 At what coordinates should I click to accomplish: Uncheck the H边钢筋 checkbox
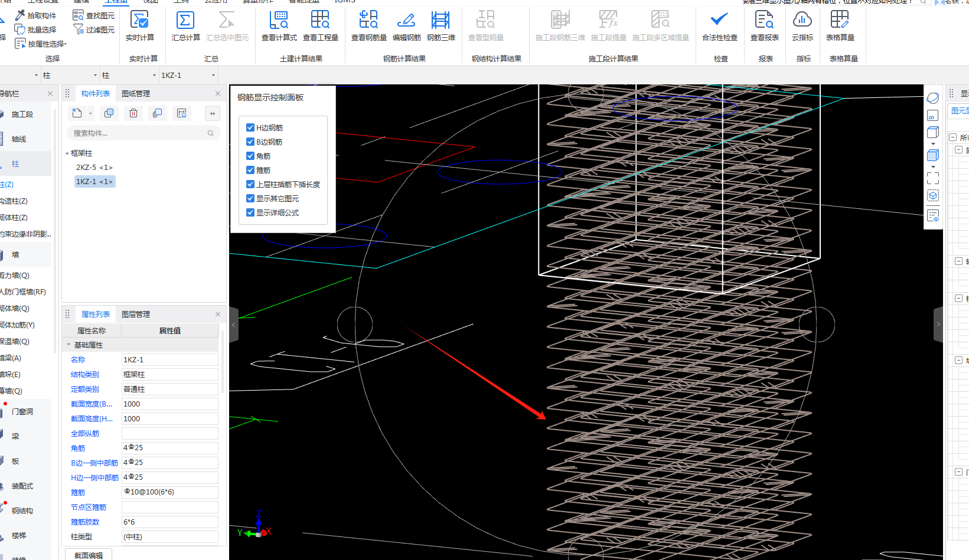(250, 127)
